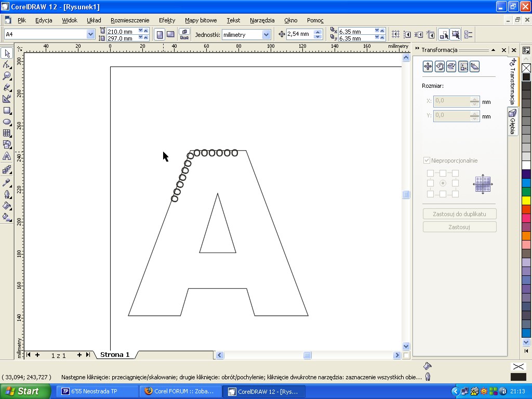Expand the A4 paper size dropdown
This screenshot has height=399, width=532.
click(x=90, y=34)
